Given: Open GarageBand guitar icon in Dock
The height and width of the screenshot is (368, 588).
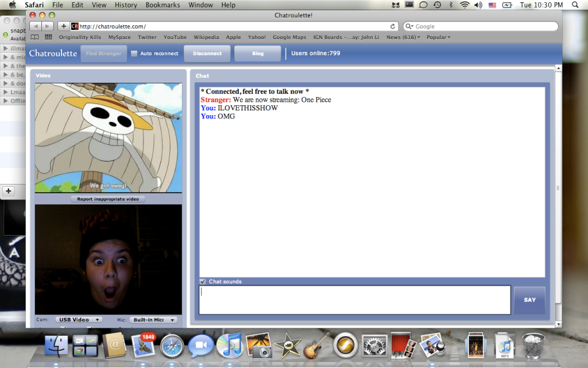Looking at the screenshot, I should pos(316,346).
